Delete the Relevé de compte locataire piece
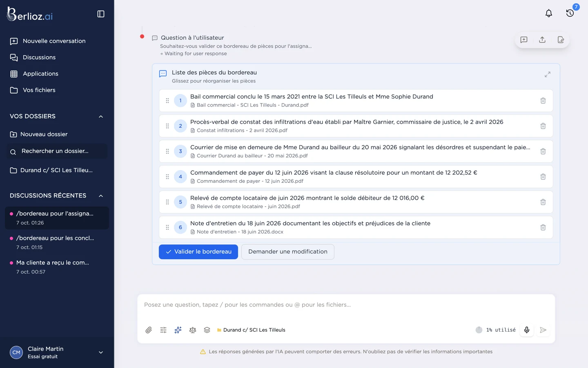This screenshot has height=368, width=588. point(543,202)
